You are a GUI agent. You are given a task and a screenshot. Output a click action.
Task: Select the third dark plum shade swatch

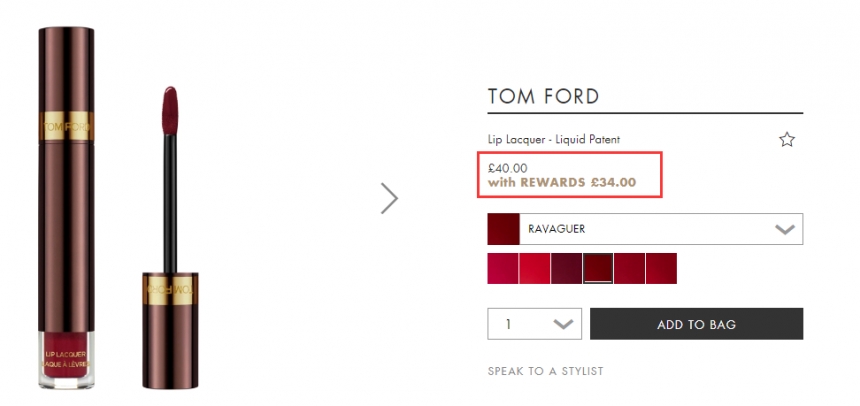566,268
